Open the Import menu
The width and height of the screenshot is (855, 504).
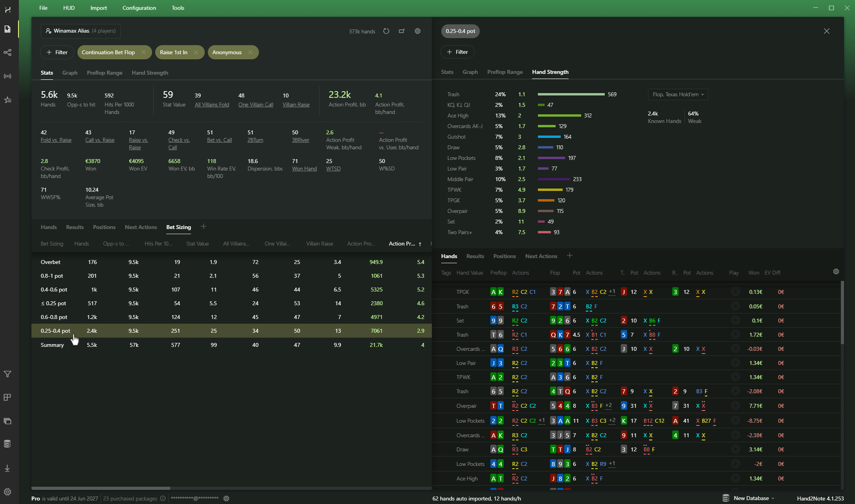99,8
